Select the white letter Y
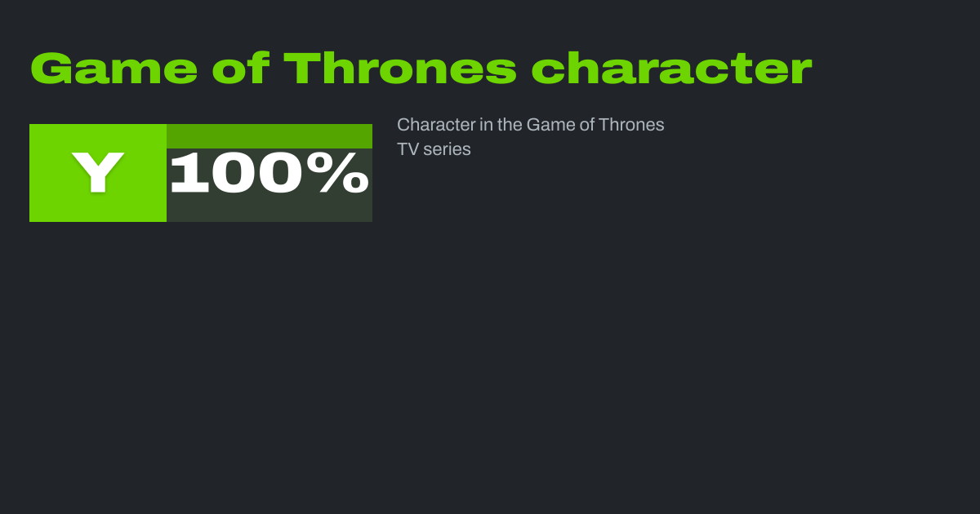The height and width of the screenshot is (514, 980). [98, 173]
